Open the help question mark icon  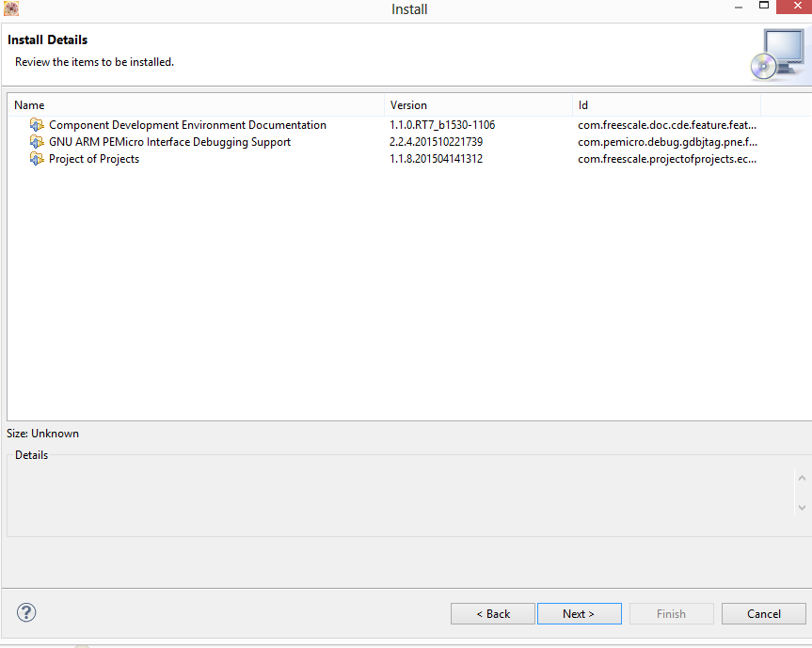(x=26, y=612)
